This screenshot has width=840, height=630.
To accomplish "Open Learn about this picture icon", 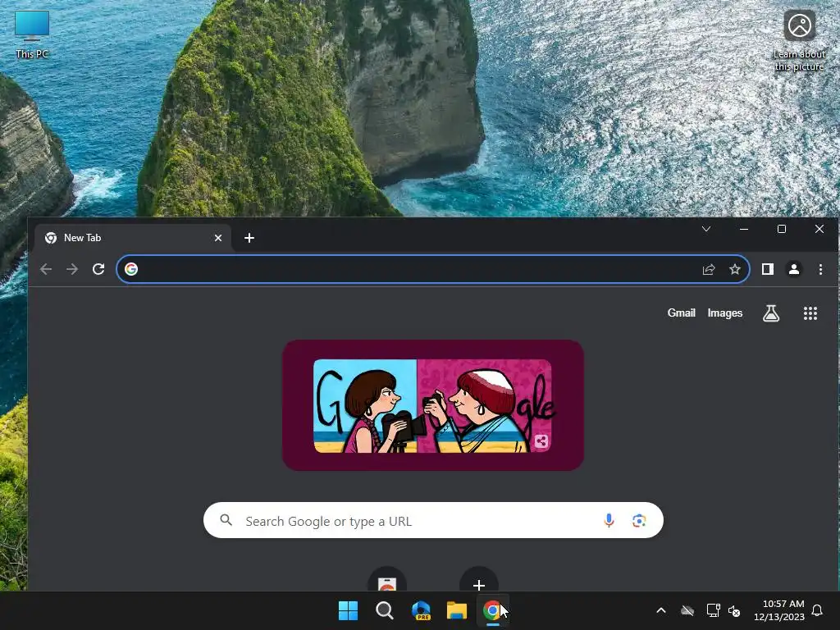I will (799, 41).
